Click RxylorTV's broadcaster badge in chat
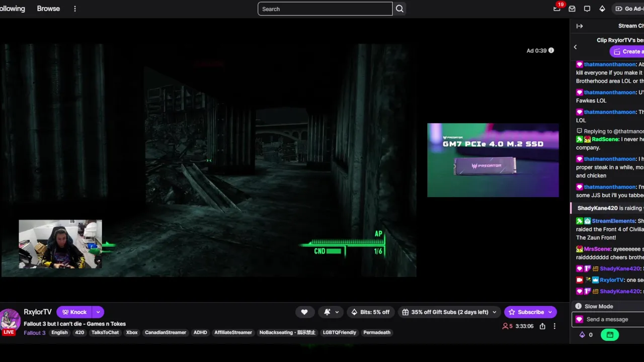Image resolution: width=644 pixels, height=362 pixels. pyautogui.click(x=580, y=280)
